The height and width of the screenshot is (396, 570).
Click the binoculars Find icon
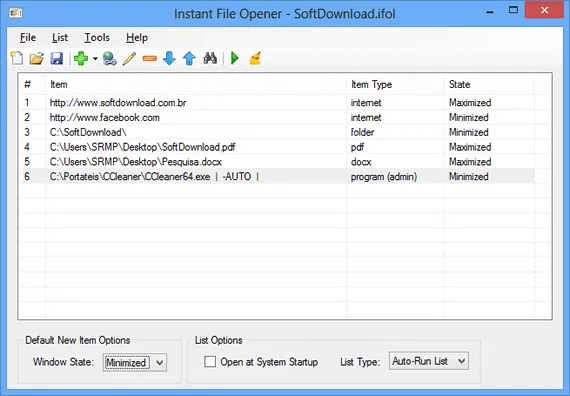click(210, 58)
